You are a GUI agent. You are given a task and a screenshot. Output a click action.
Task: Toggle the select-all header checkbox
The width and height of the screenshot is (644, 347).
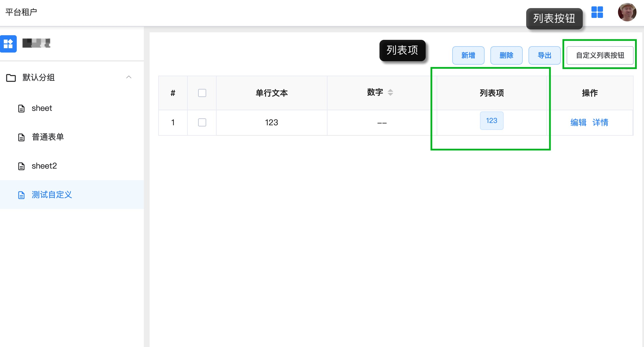pos(202,93)
